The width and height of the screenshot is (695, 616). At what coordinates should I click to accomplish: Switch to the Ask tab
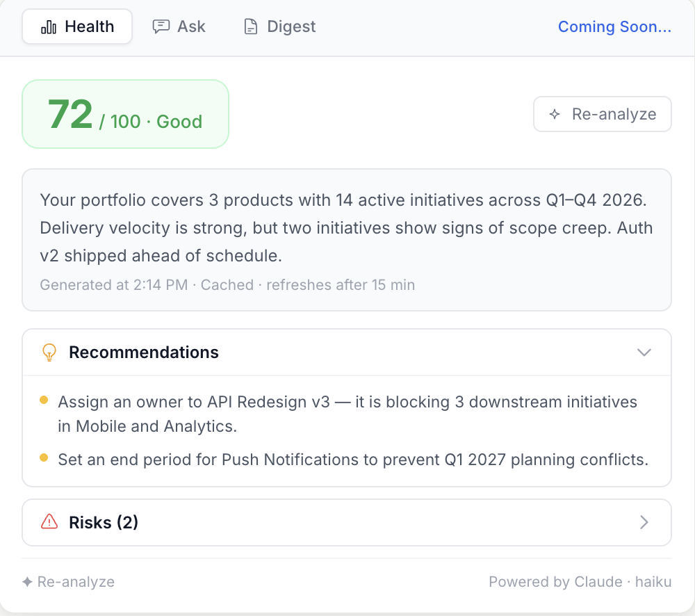point(179,26)
